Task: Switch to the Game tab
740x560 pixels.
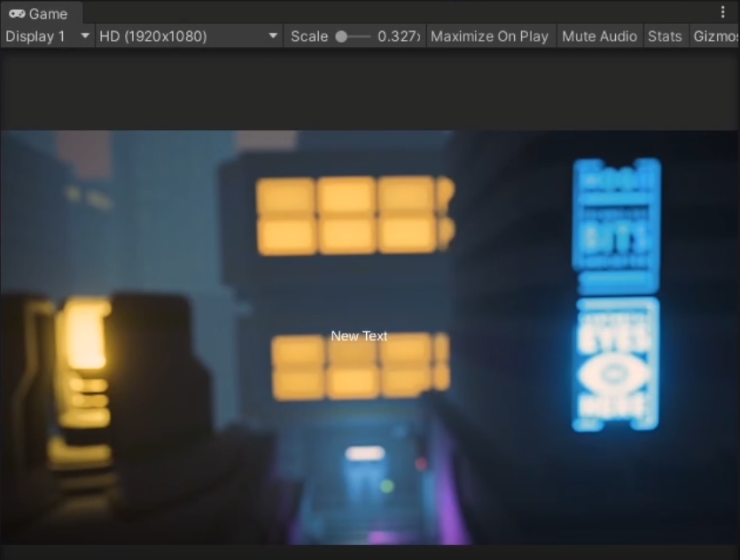Action: (x=40, y=13)
